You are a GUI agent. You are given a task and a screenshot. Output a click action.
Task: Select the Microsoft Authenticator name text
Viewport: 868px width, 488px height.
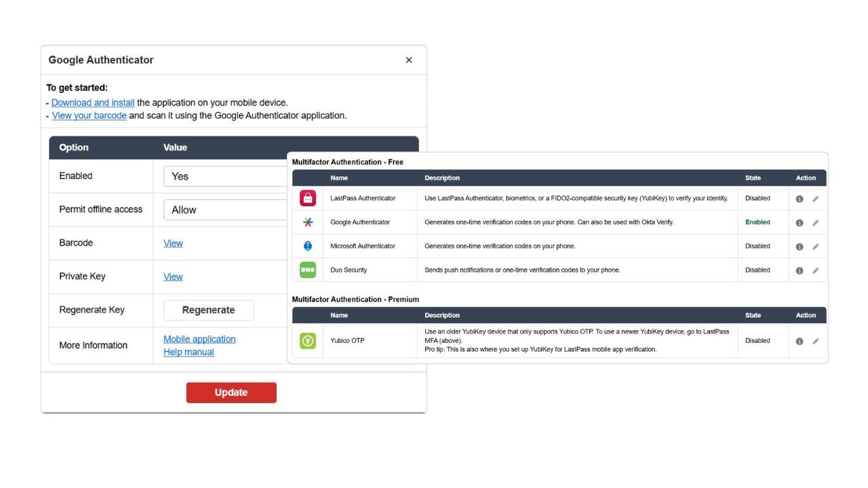(x=363, y=246)
